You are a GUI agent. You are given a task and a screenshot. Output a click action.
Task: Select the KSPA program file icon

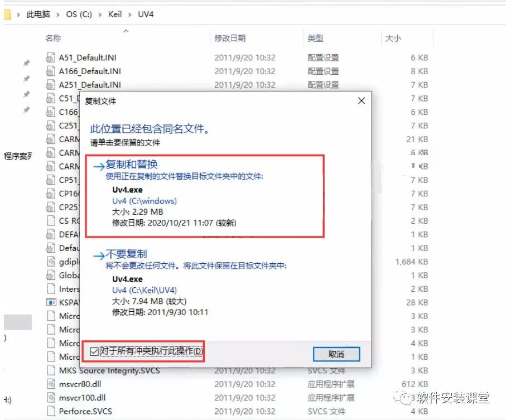pyautogui.click(x=51, y=302)
